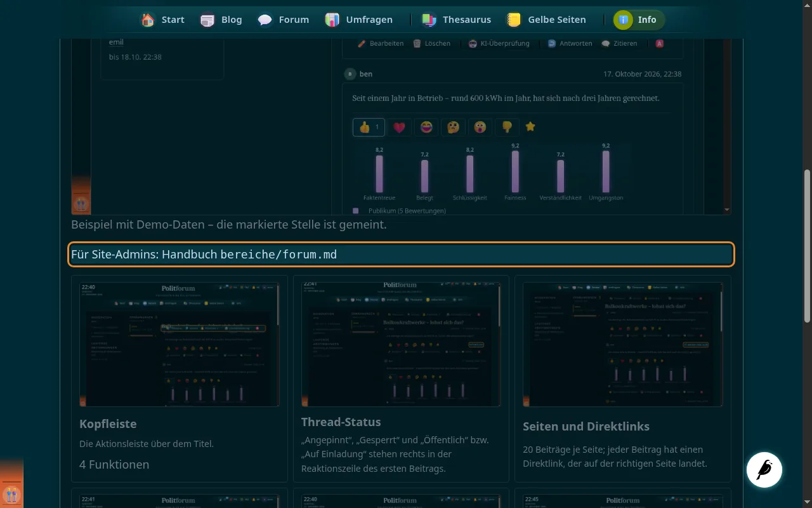Click the 4 Funktionen text
Image resolution: width=812 pixels, height=508 pixels.
coord(114,464)
